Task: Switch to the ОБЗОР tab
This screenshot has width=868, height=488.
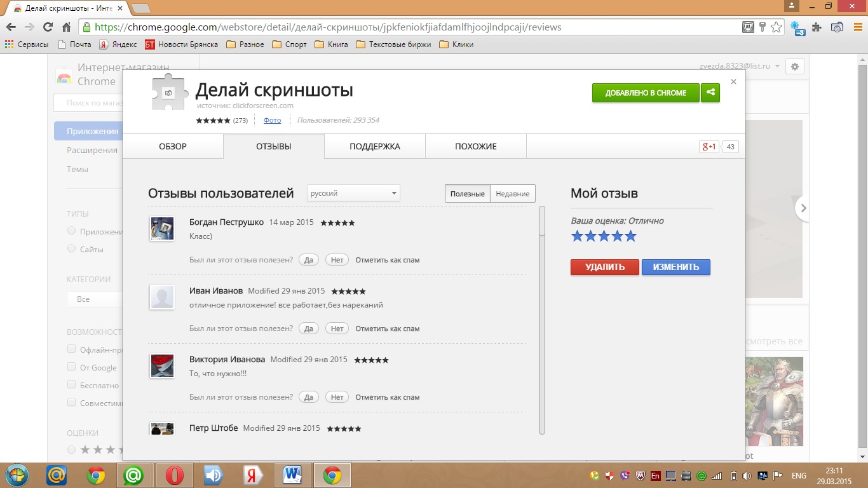Action: (173, 146)
